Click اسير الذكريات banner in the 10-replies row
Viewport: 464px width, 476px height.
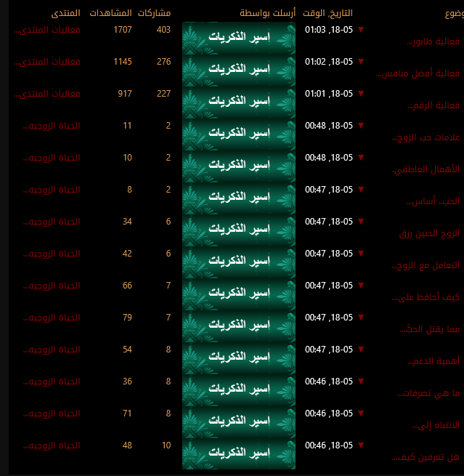[x=239, y=453]
